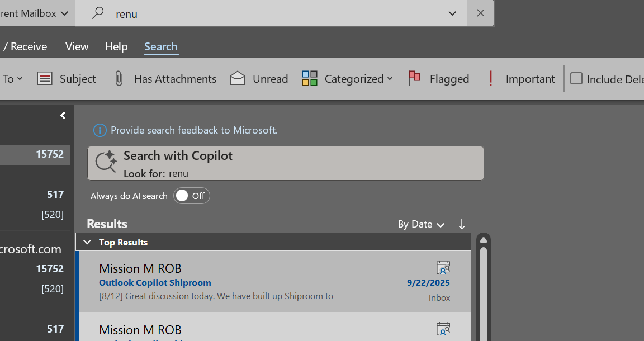Open the Help menu
The width and height of the screenshot is (644, 341).
pos(116,46)
